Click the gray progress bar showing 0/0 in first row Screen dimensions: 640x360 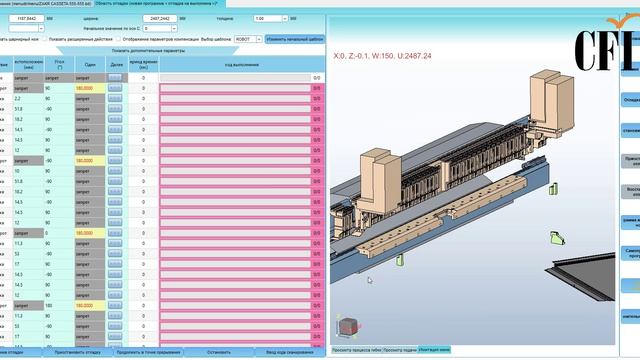pos(235,78)
